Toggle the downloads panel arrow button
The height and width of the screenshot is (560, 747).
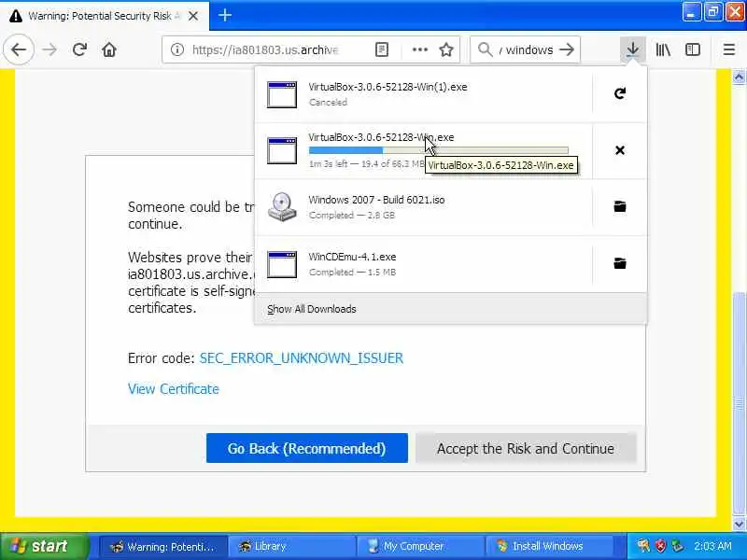[633, 49]
